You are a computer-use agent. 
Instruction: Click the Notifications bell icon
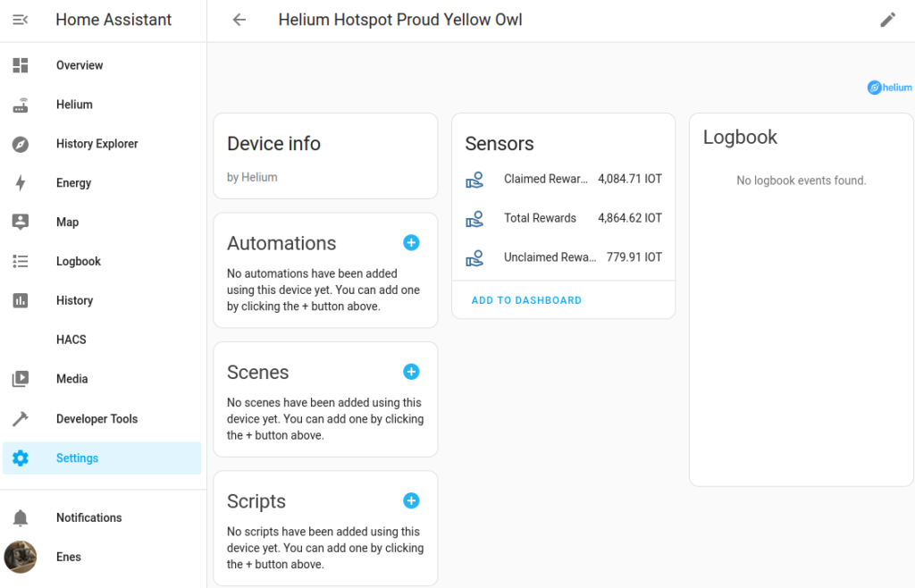[21, 517]
